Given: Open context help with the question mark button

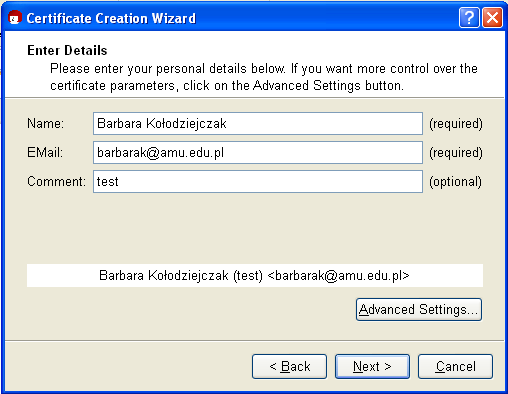Looking at the screenshot, I should 469,17.
